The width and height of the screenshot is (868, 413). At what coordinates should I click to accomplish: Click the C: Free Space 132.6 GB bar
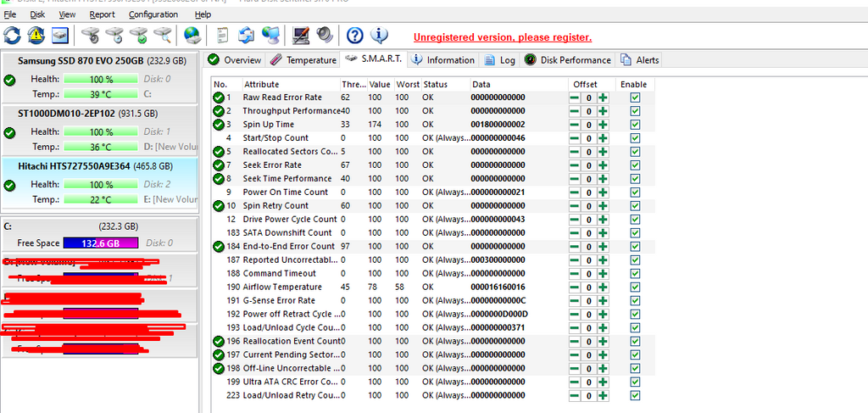[101, 243]
